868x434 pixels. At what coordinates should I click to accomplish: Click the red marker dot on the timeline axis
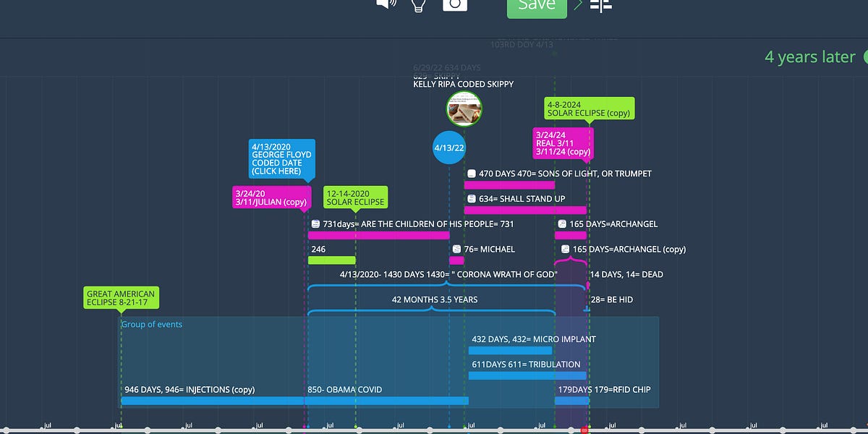pos(584,428)
